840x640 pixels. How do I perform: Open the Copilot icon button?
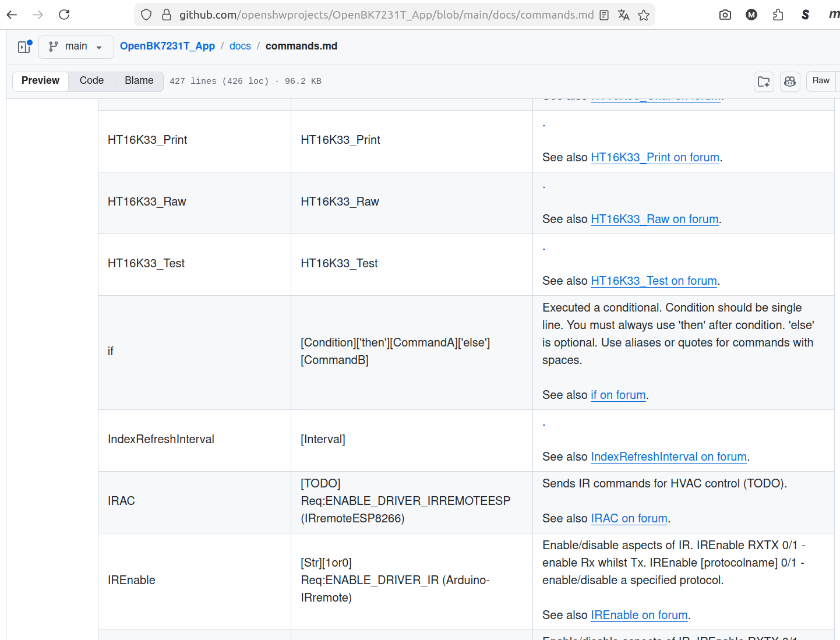(x=790, y=82)
